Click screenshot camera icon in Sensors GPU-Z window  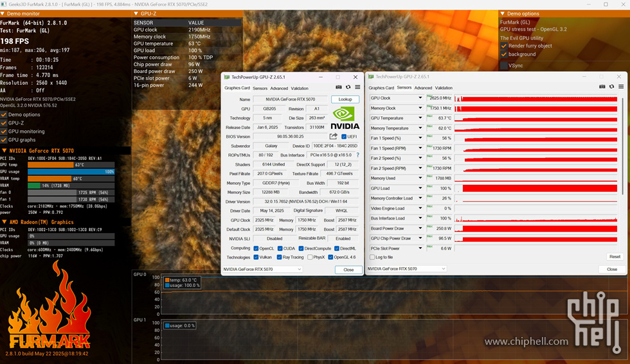602,87
